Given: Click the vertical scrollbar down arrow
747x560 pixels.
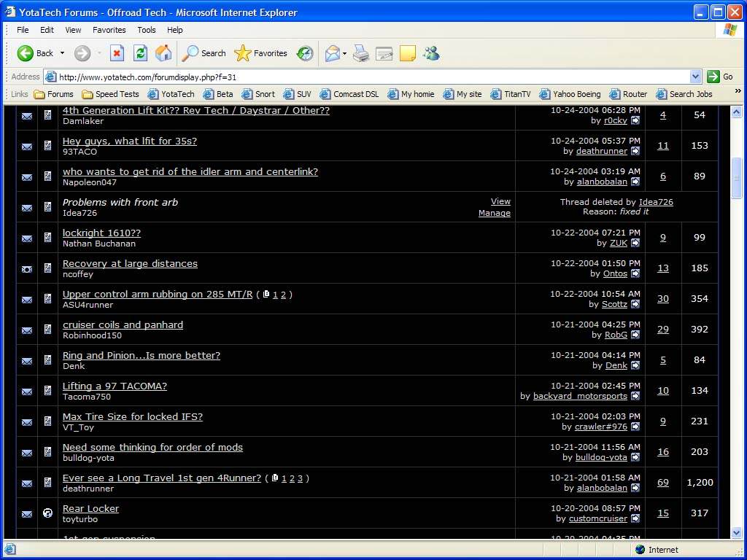Looking at the screenshot, I should (737, 532).
